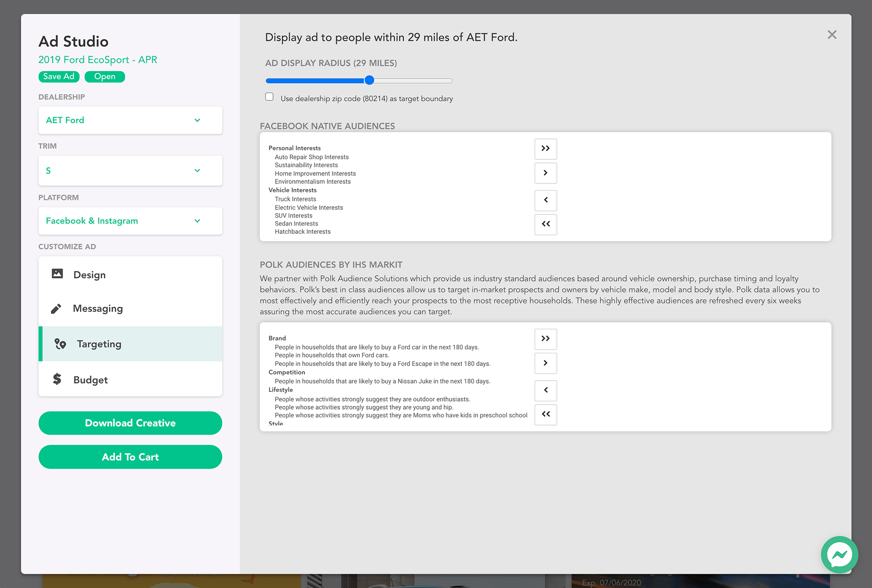Viewport: 872px width, 588px height.
Task: Select Sustainability Interests
Action: [x=306, y=165]
